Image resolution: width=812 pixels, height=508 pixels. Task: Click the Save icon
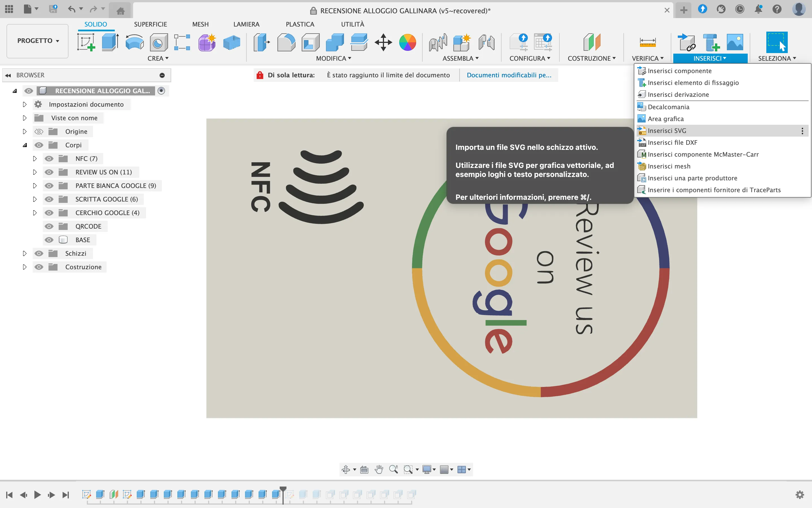coord(53,9)
